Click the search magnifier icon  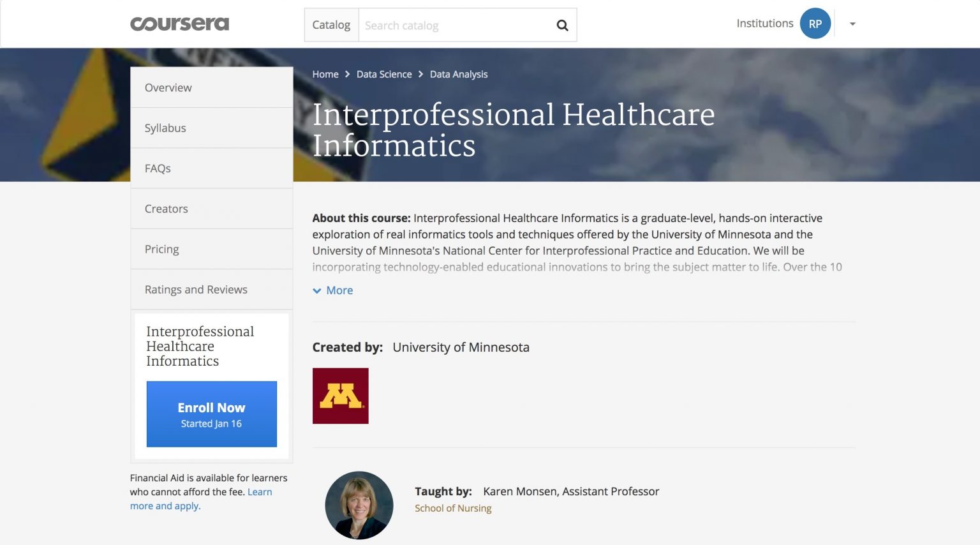coord(562,26)
